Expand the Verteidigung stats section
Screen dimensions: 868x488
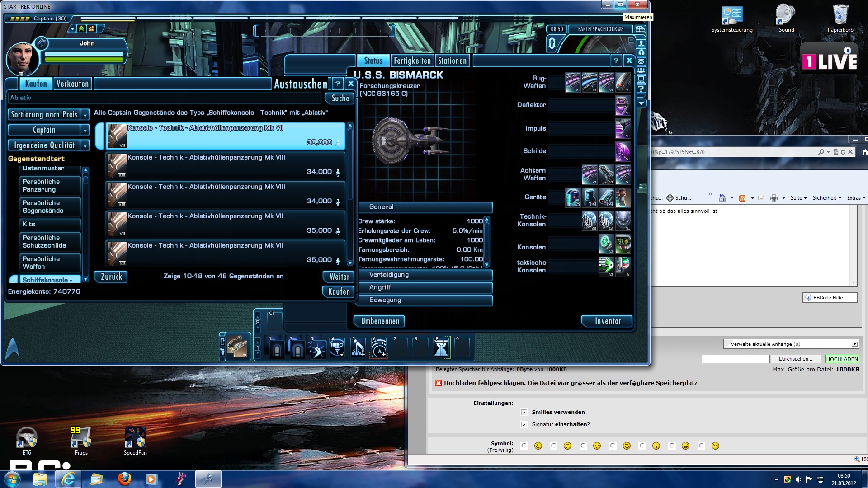[425, 275]
